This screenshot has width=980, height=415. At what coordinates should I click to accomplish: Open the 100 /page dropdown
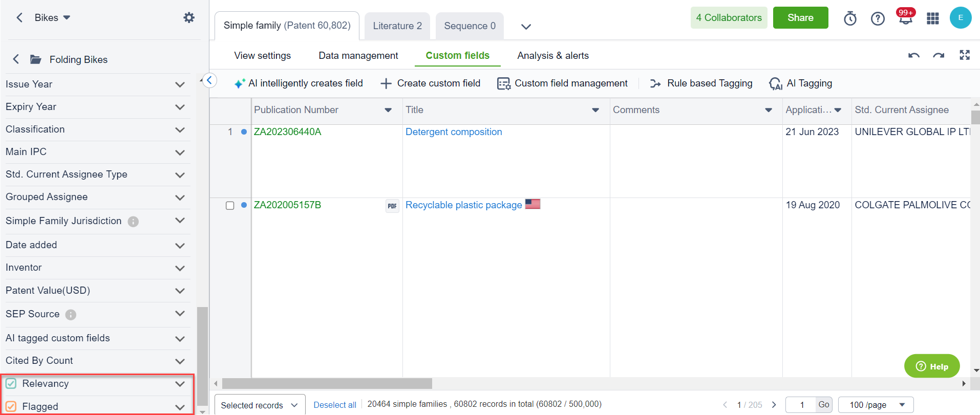click(x=876, y=405)
